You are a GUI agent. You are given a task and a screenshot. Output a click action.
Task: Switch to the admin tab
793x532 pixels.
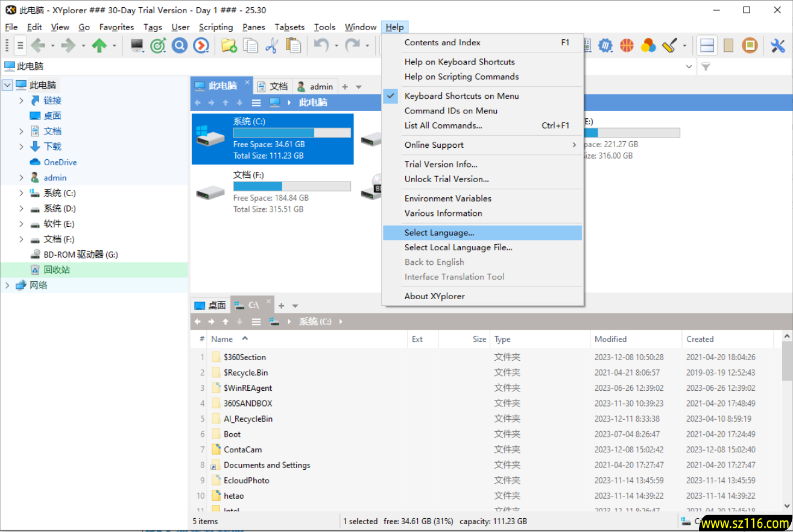click(x=315, y=86)
